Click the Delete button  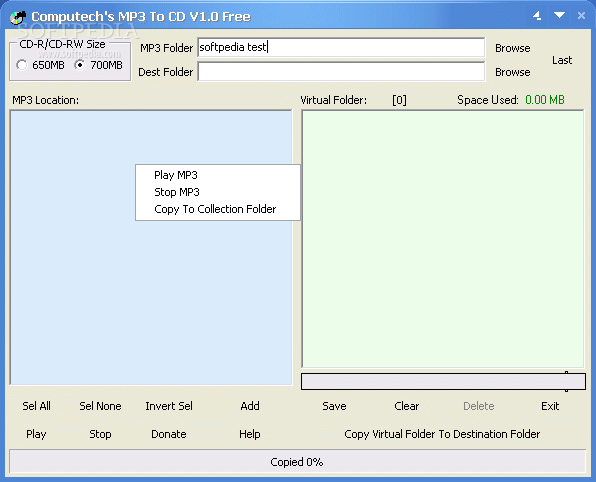coord(479,406)
